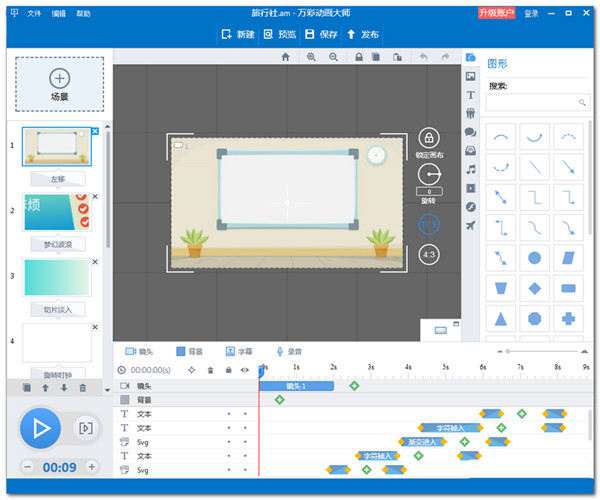Toggle the lock canvas button
The width and height of the screenshot is (600, 500).
pos(428,138)
